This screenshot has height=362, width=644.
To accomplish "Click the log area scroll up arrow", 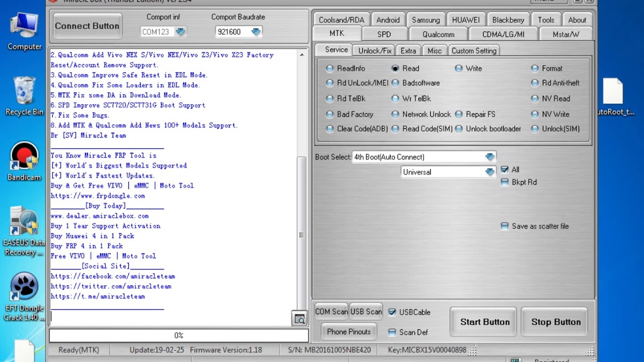I will (x=302, y=54).
